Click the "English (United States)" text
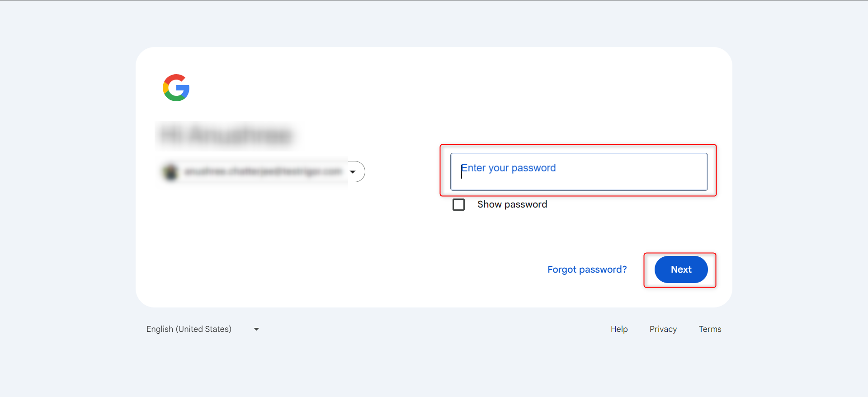The width and height of the screenshot is (868, 397). [x=189, y=329]
